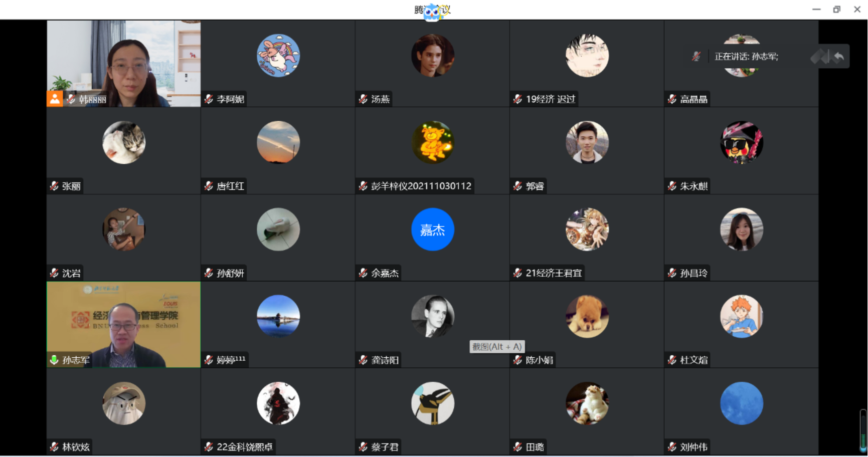Click the muted mic icon beside 刘仲伟
The width and height of the screenshot is (868, 457).
coord(672,447)
